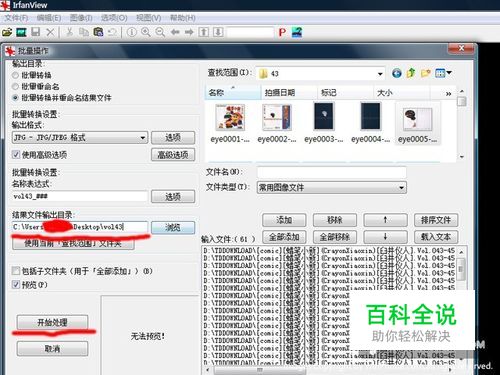This screenshot has height=375, width=500.
Task: Click the red P properties icon
Action: (x=282, y=32)
